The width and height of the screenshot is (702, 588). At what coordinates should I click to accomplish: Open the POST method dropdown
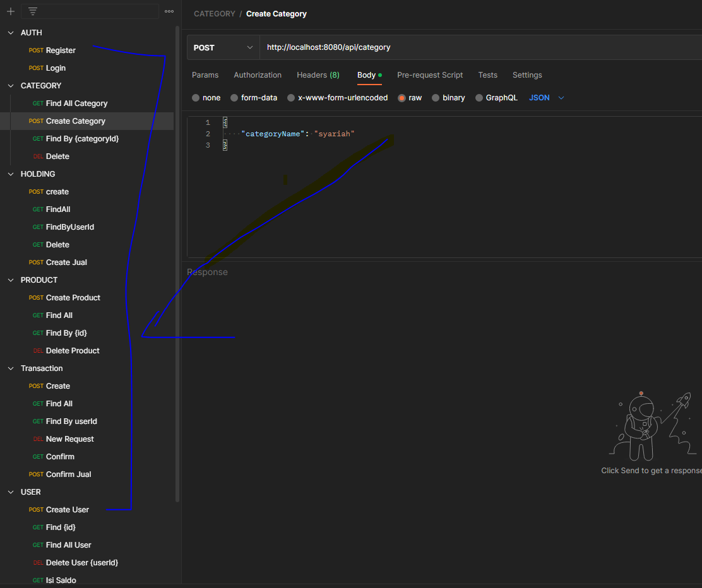(223, 47)
